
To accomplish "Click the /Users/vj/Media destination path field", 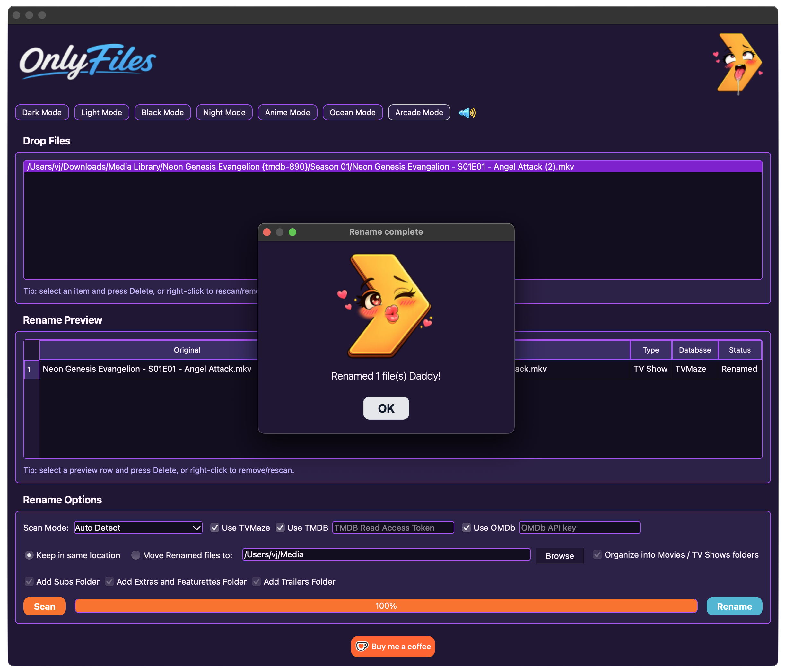I will [x=386, y=554].
